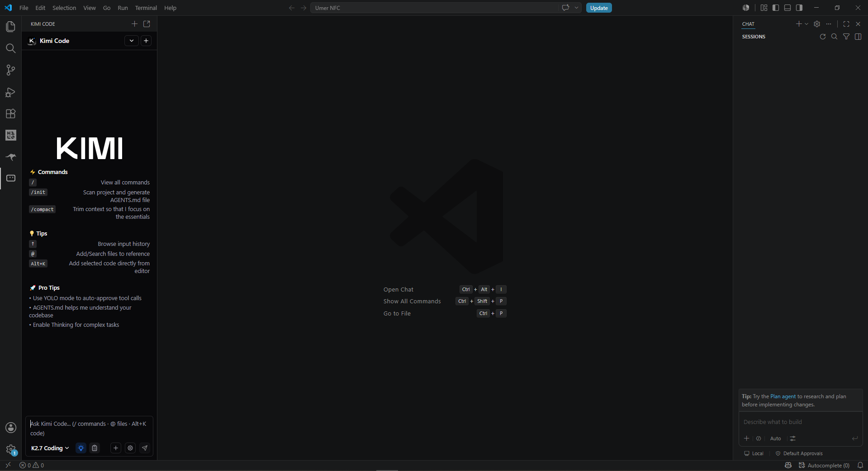Open the Auto model picker in Chat
This screenshot has width=868, height=471.
click(775, 438)
